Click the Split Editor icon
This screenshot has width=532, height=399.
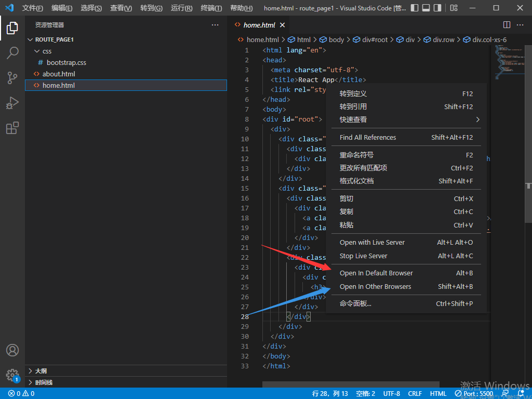pyautogui.click(x=507, y=25)
